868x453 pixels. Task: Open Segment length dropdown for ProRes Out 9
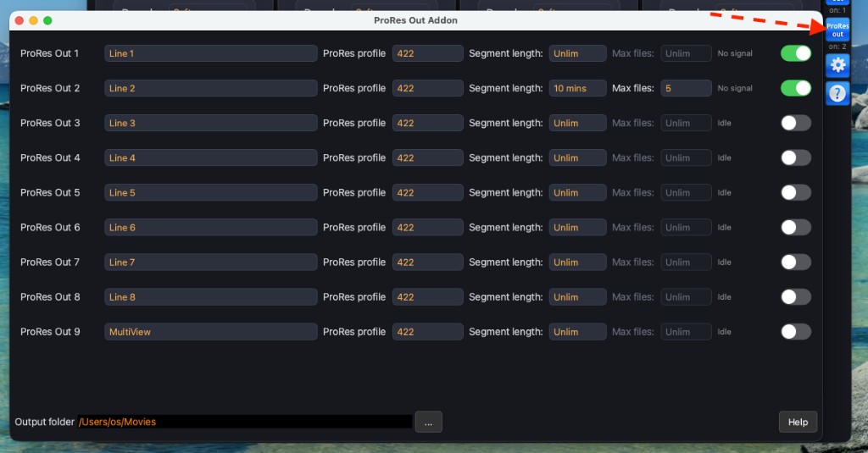point(577,332)
